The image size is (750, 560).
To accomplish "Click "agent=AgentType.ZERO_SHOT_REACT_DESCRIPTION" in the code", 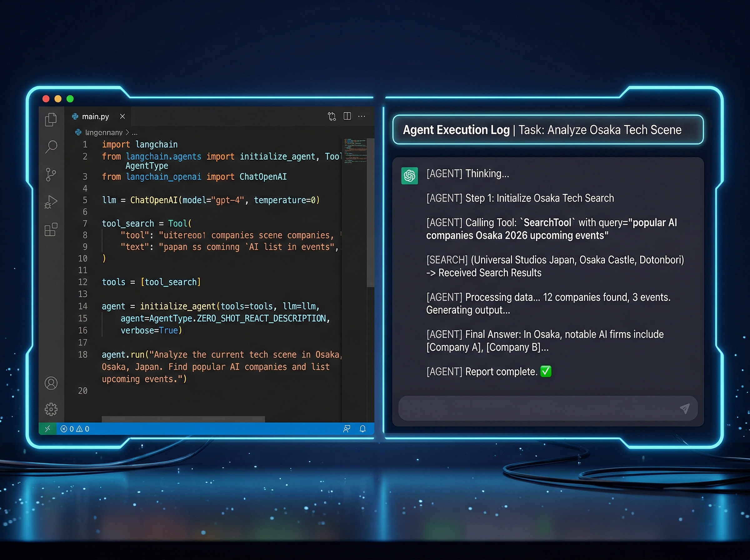I will tap(225, 318).
